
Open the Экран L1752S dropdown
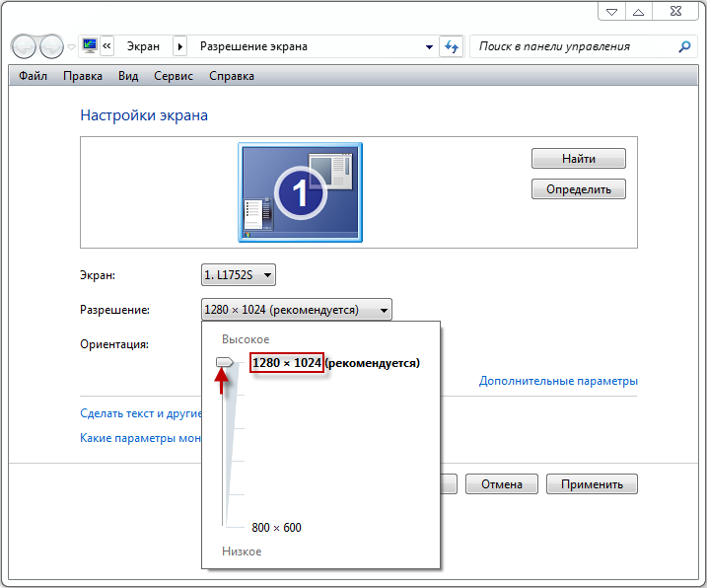[x=238, y=275]
